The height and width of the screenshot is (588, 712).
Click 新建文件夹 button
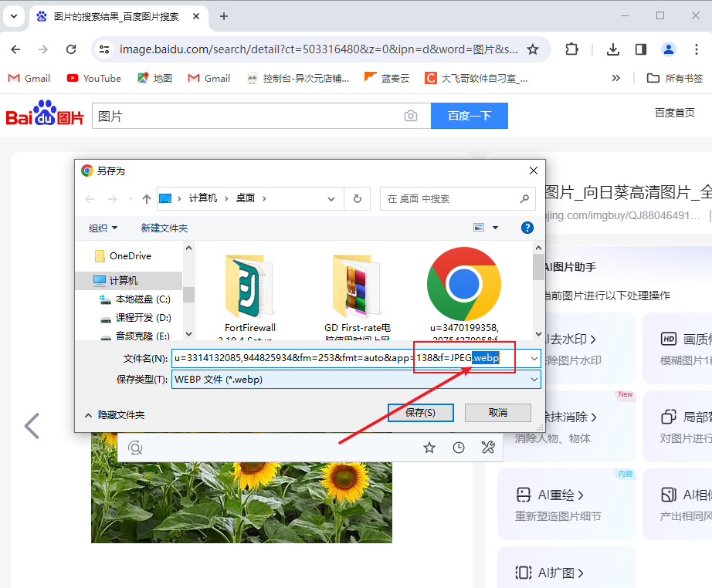[x=164, y=228]
